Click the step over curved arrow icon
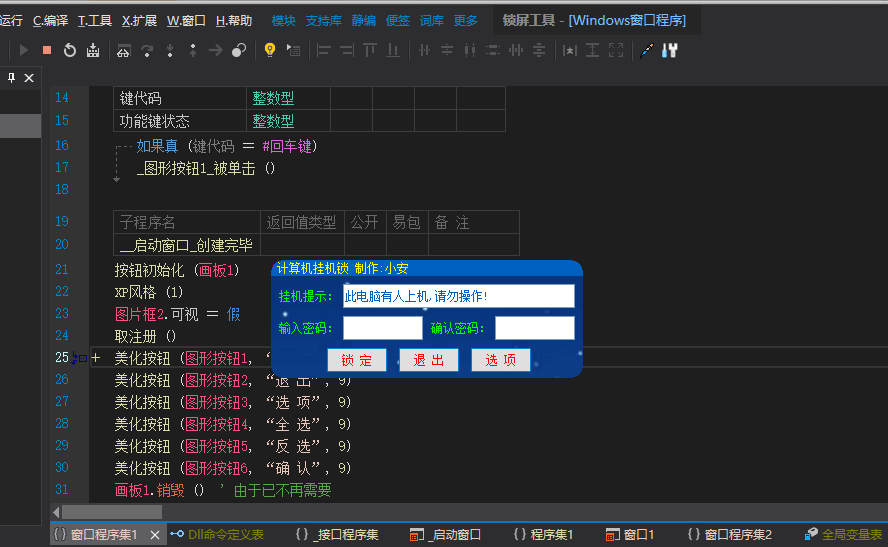 [147, 51]
